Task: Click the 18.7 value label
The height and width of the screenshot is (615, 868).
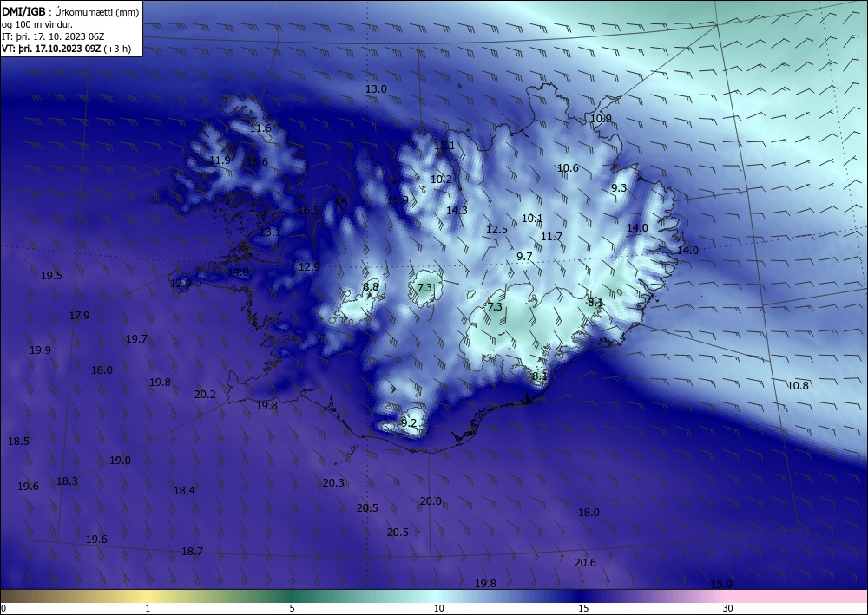Action: (x=192, y=552)
